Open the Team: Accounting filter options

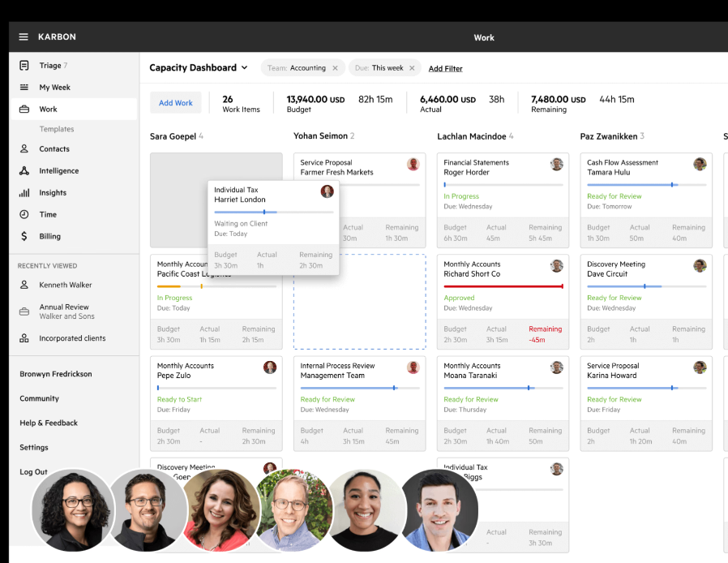point(297,68)
